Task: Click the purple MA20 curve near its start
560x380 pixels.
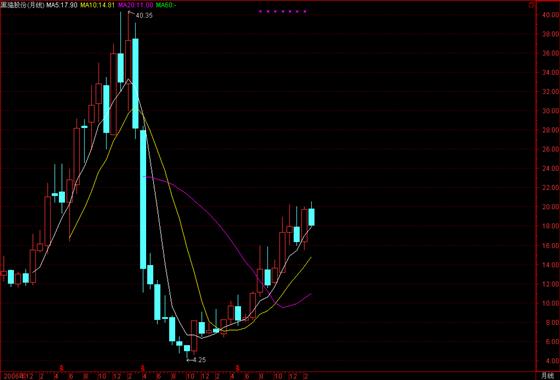Action: tap(150, 177)
